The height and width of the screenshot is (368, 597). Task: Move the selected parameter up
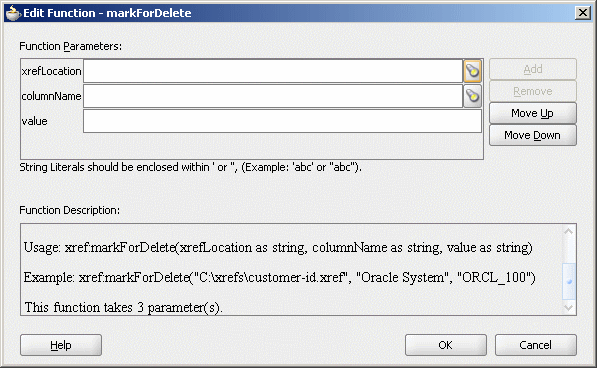pyautogui.click(x=533, y=113)
